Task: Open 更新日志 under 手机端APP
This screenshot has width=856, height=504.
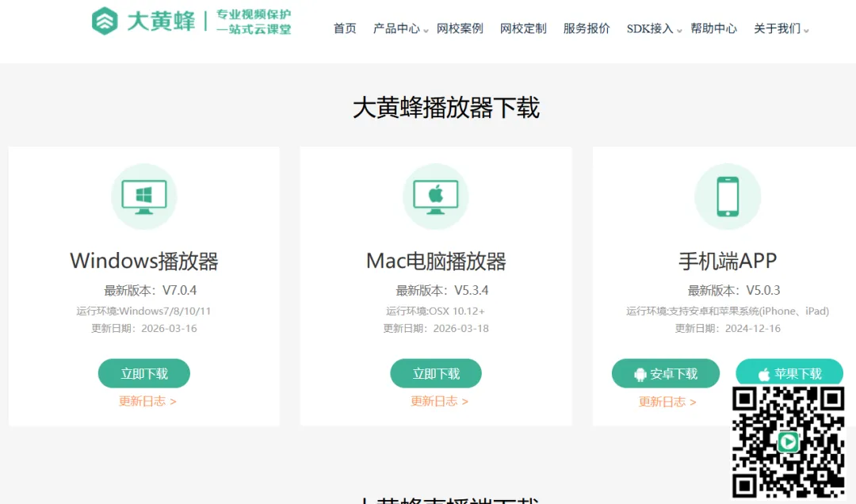Action: pos(667,402)
